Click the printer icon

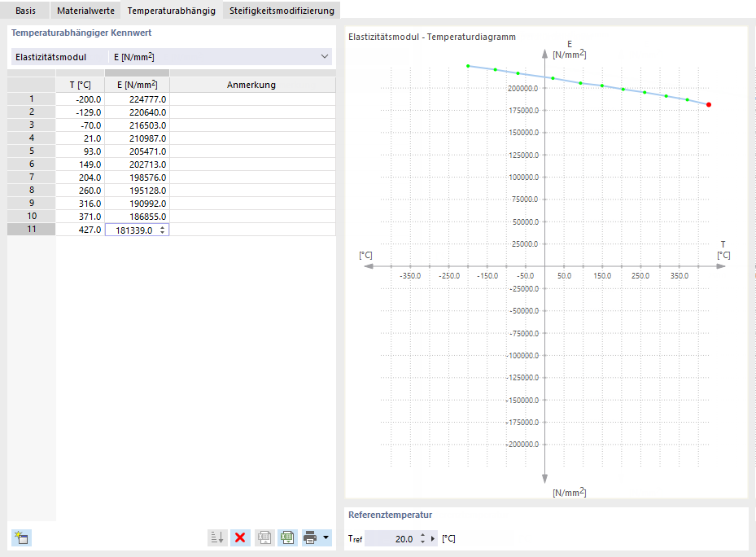click(310, 537)
